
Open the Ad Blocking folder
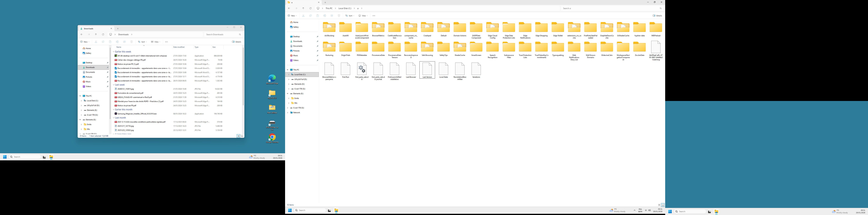tap(329, 29)
